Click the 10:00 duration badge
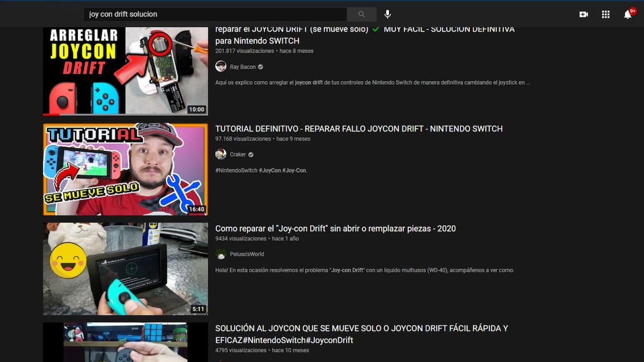Viewport: 644px width, 362px height. [x=196, y=109]
